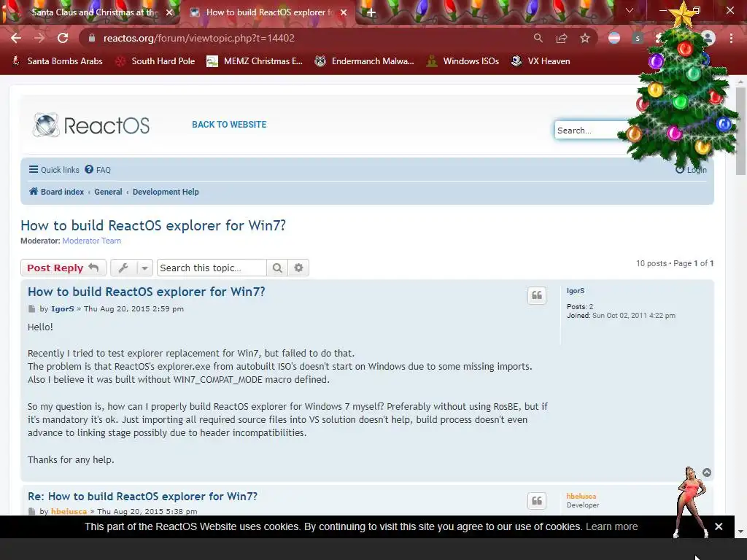Image resolution: width=747 pixels, height=560 pixels.
Task: Click the address bar URL
Action: point(198,38)
